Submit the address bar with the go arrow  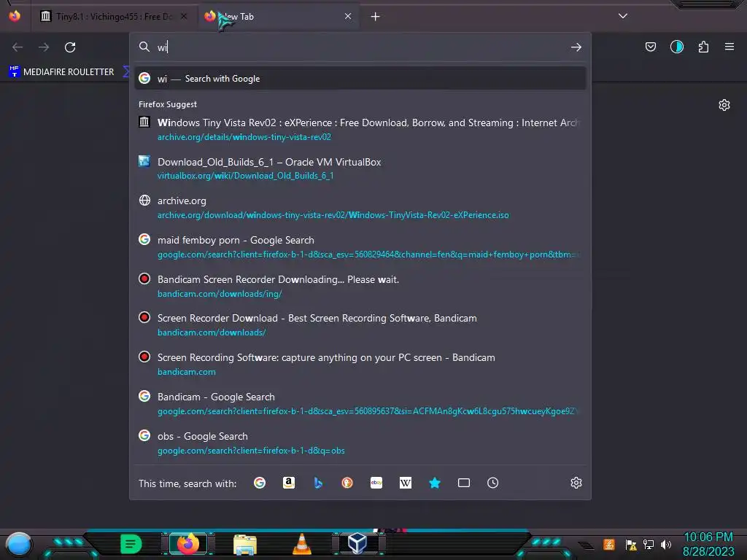(x=576, y=47)
